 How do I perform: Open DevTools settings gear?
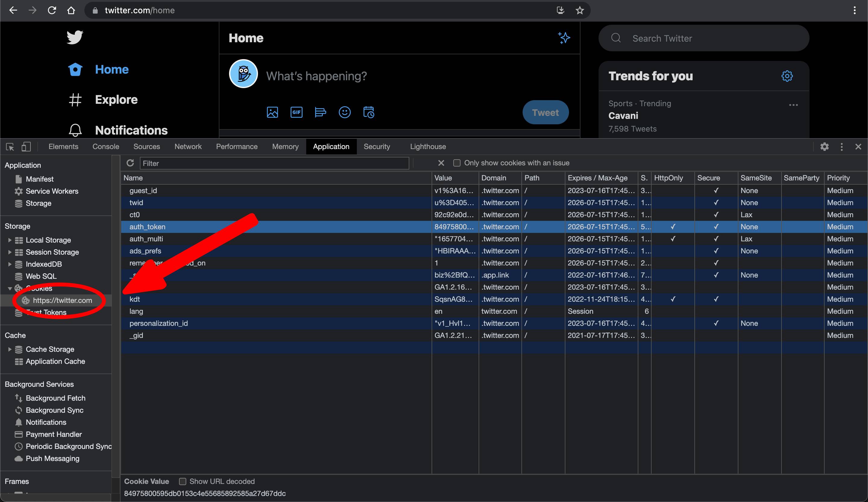click(825, 147)
